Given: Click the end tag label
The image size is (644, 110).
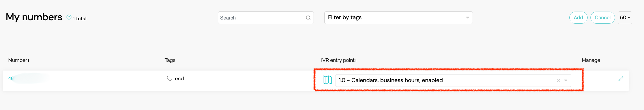Looking at the screenshot, I should [x=179, y=79].
